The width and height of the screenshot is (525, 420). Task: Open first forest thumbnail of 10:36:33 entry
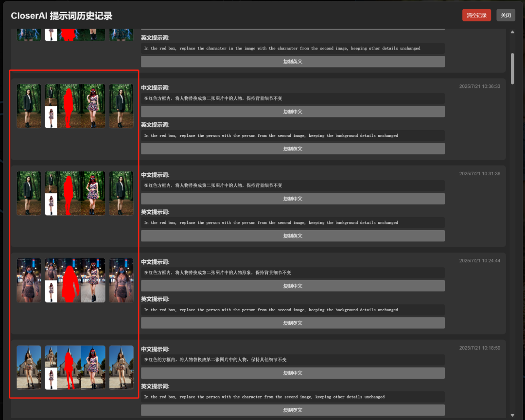pos(29,106)
